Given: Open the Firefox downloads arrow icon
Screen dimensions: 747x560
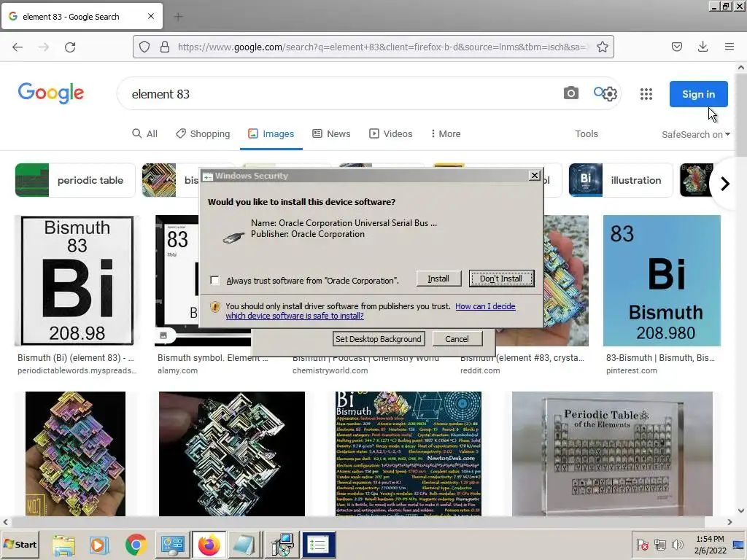Looking at the screenshot, I should [703, 47].
